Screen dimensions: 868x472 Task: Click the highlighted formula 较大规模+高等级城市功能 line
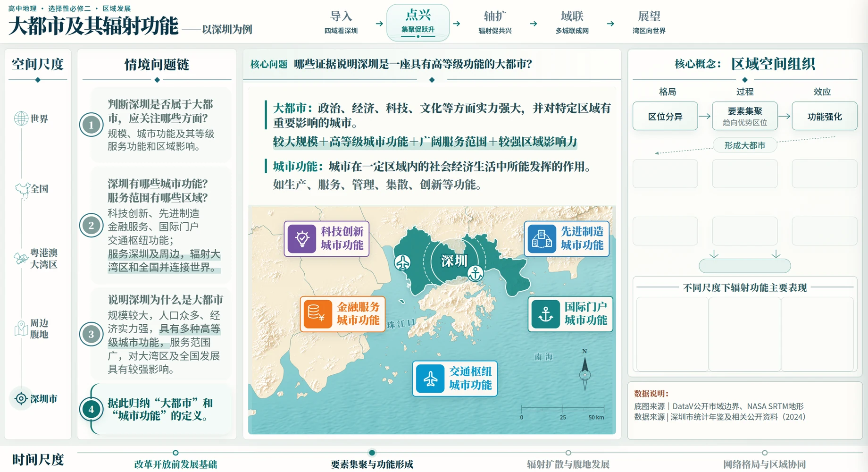(425, 142)
